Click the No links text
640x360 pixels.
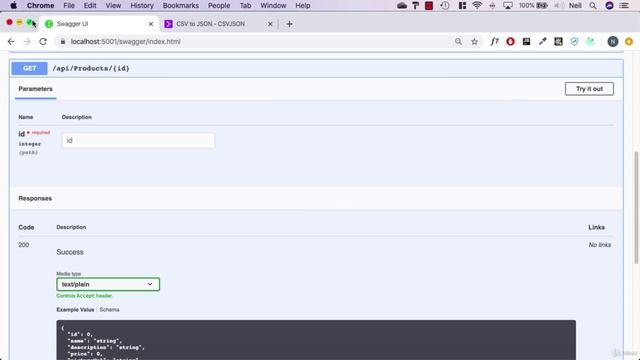click(x=600, y=245)
